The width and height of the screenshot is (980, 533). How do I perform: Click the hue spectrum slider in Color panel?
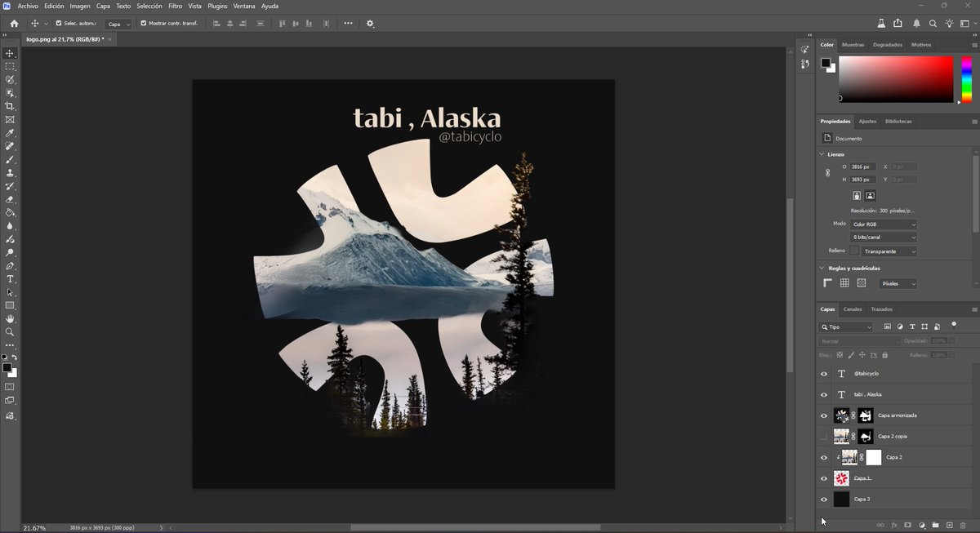tap(966, 79)
